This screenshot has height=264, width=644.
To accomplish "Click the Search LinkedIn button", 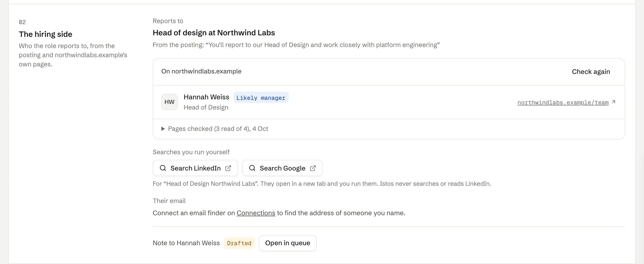I will (195, 168).
